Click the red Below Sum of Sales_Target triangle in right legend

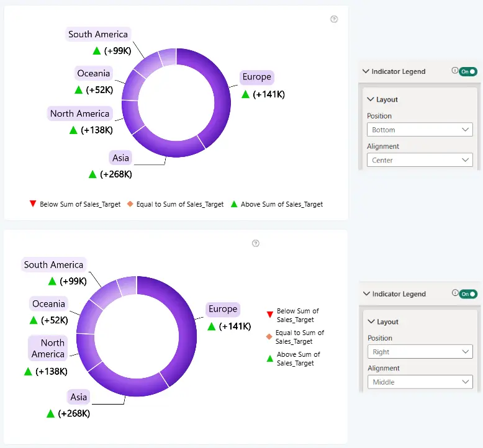click(x=270, y=315)
